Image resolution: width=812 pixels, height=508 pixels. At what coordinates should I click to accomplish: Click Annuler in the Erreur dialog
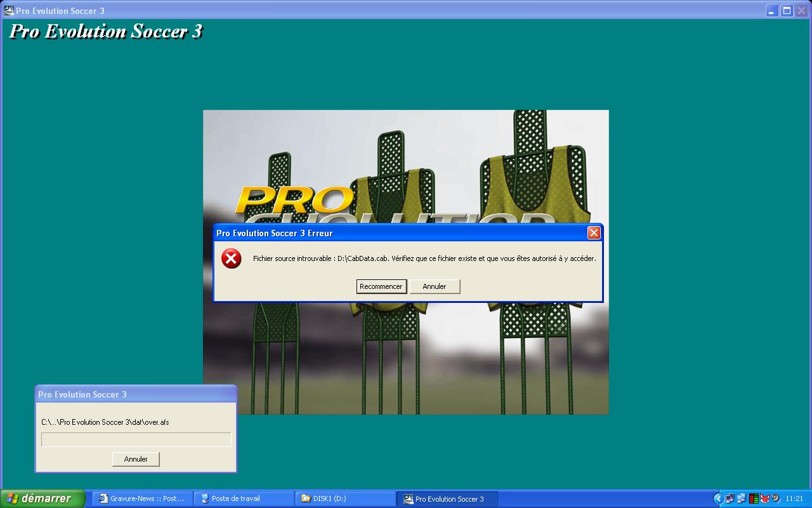coord(435,286)
